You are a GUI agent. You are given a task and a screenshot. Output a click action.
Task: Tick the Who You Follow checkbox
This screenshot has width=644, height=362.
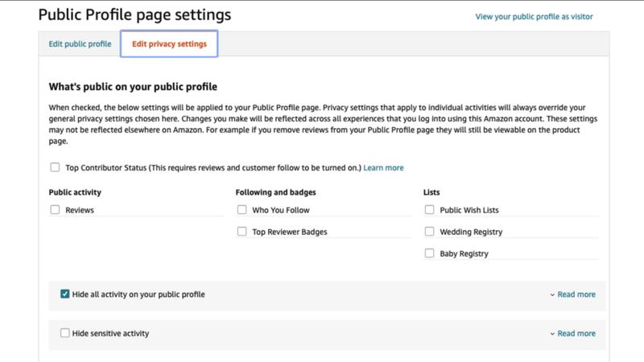(x=242, y=210)
